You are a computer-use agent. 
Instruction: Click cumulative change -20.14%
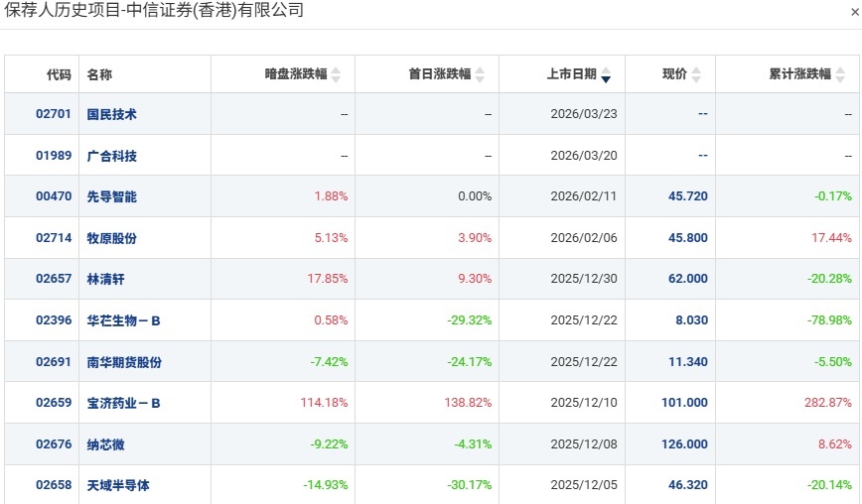[x=829, y=485]
